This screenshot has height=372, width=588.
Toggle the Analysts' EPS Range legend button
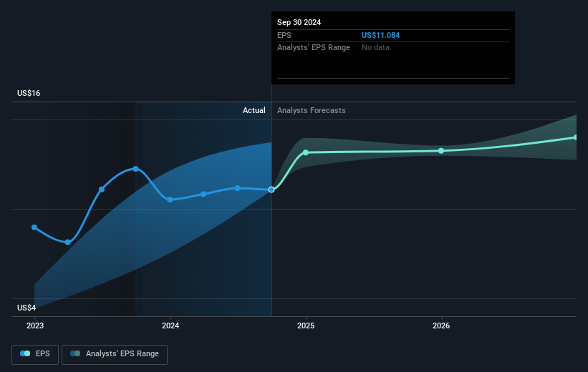click(115, 354)
